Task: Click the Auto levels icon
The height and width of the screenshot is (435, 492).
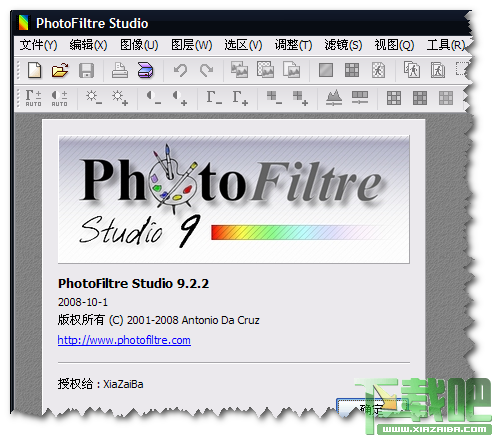Action: pyautogui.click(x=33, y=98)
